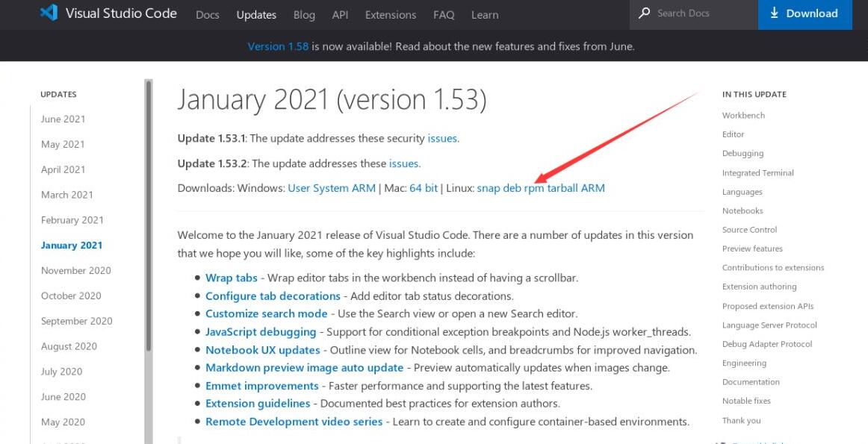View the Remote Development video series
The image size is (868, 444).
294,421
